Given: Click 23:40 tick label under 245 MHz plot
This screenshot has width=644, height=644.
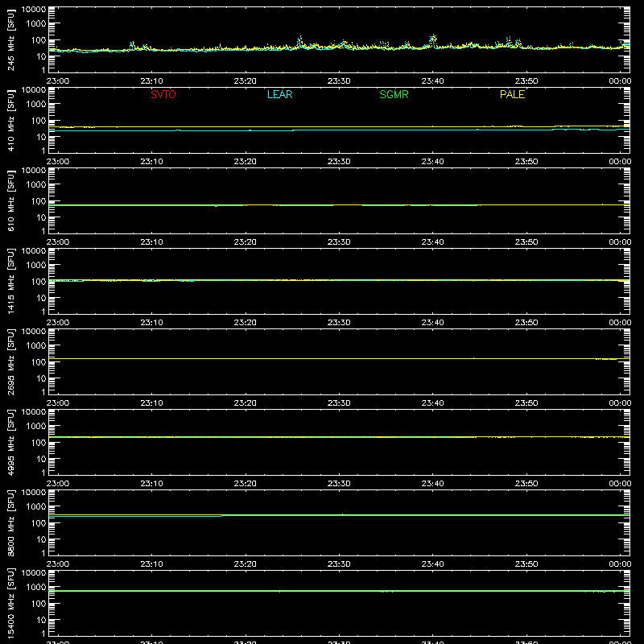Looking at the screenshot, I should (x=432, y=81).
